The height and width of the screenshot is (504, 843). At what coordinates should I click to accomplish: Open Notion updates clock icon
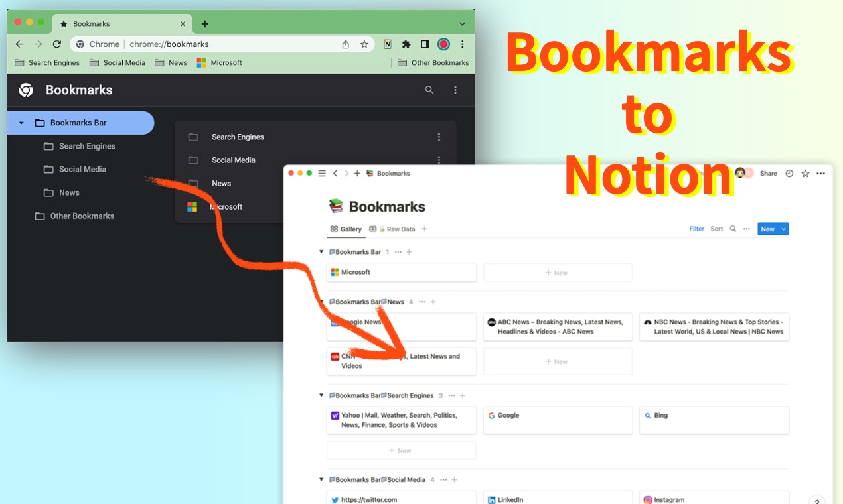(789, 174)
